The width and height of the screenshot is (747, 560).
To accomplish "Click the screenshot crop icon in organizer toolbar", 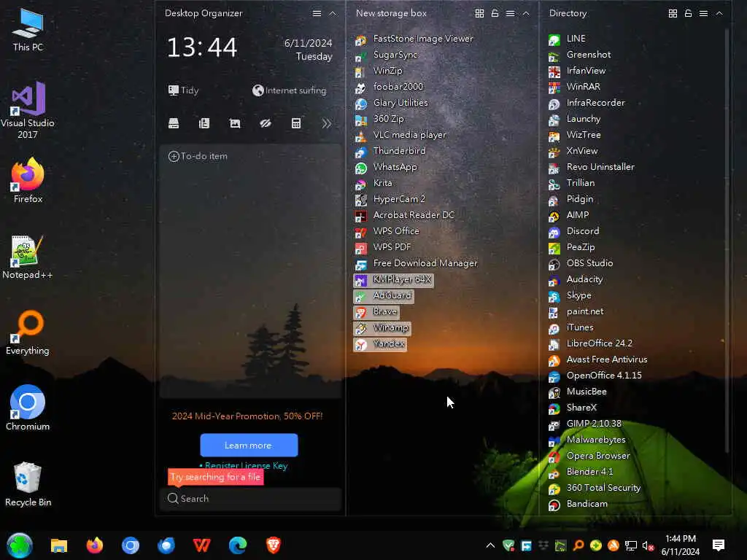I will pyautogui.click(x=235, y=124).
